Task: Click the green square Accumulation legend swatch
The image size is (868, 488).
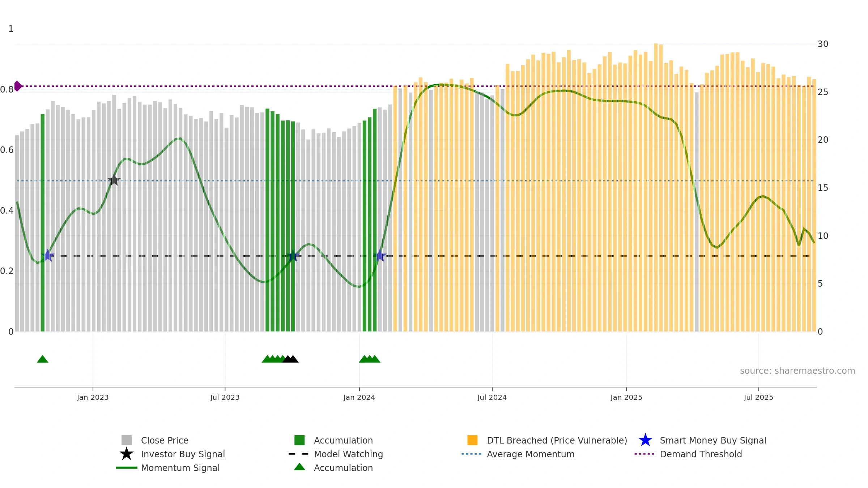Action: point(299,440)
